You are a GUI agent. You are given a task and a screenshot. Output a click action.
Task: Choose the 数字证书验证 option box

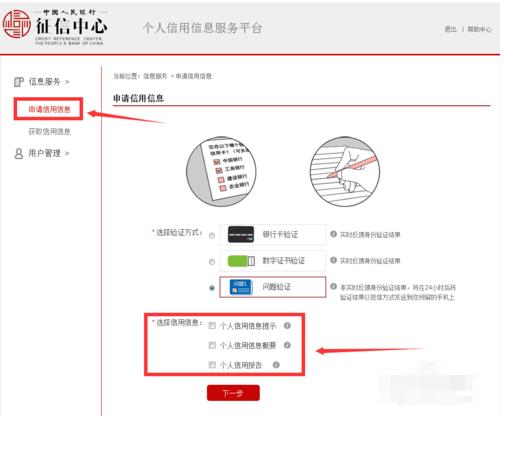point(273,261)
